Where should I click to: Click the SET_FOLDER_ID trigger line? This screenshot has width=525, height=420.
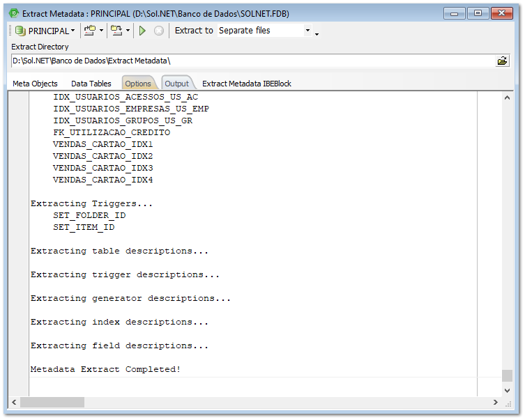[89, 215]
